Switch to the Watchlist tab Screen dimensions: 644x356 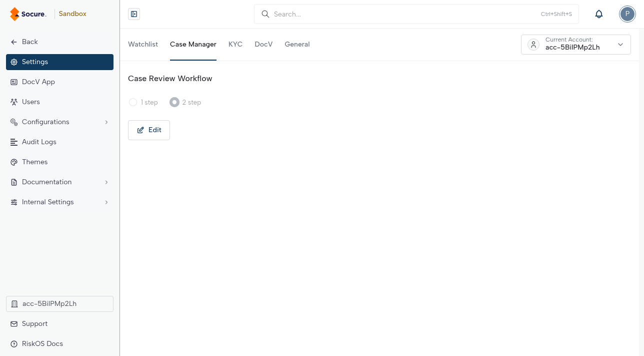click(143, 44)
